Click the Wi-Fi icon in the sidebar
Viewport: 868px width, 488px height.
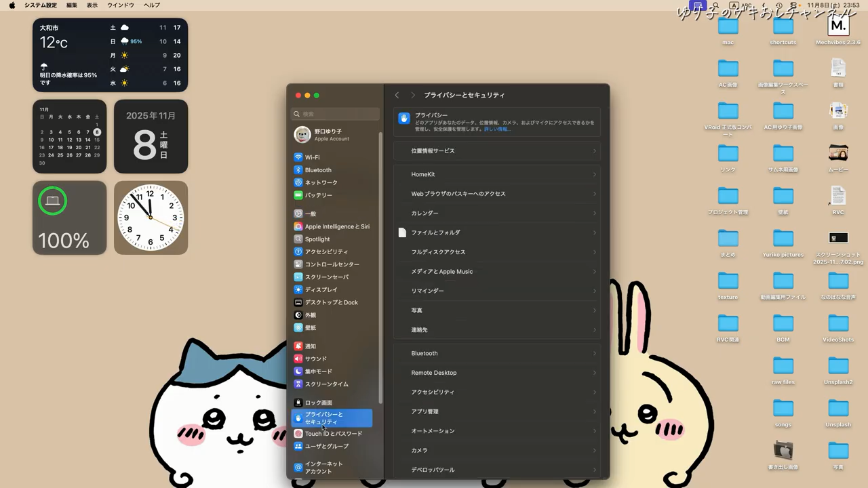(x=298, y=157)
